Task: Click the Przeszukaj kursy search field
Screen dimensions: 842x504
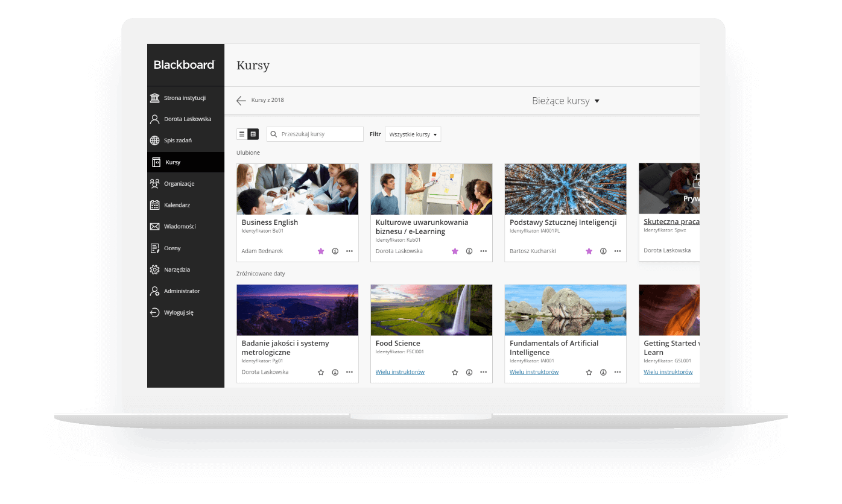Action: [x=315, y=134]
